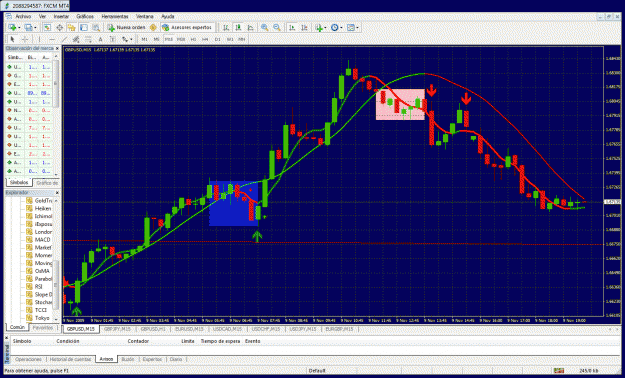
Task: Switch timeframe to W1
Action: click(230, 39)
